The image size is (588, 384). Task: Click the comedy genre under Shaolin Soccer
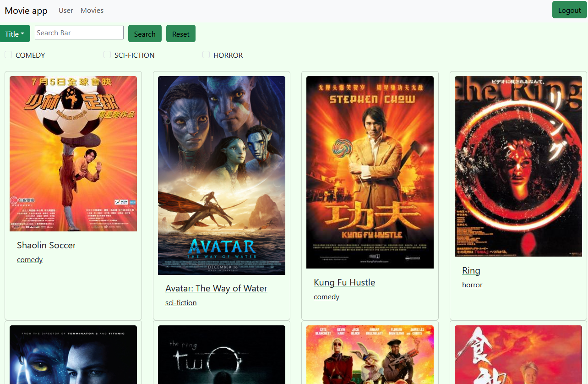(30, 260)
